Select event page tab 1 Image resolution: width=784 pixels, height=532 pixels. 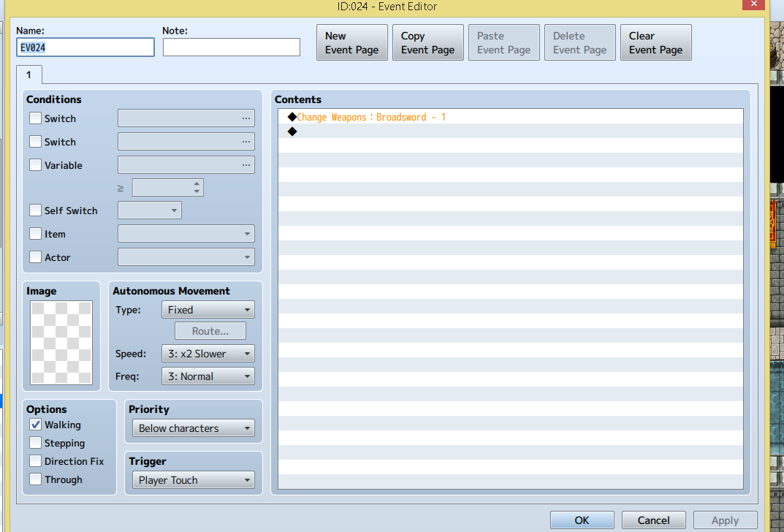(x=28, y=75)
